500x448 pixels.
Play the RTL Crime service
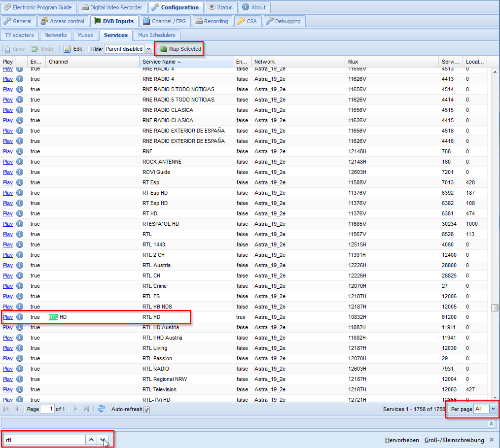(8, 286)
